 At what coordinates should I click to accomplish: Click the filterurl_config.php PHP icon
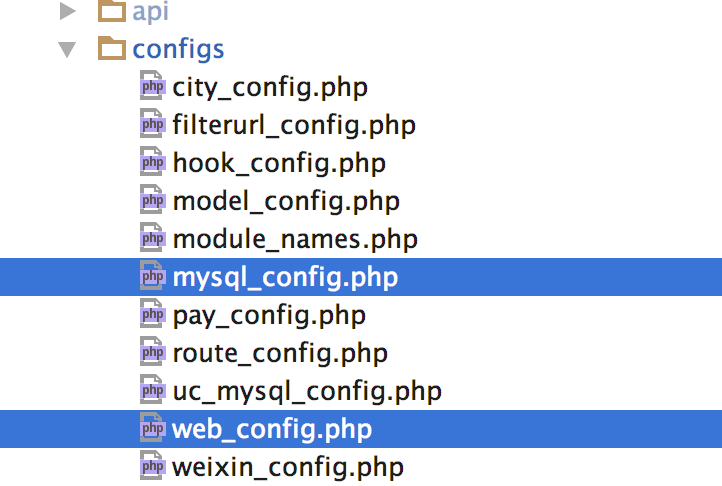152,125
